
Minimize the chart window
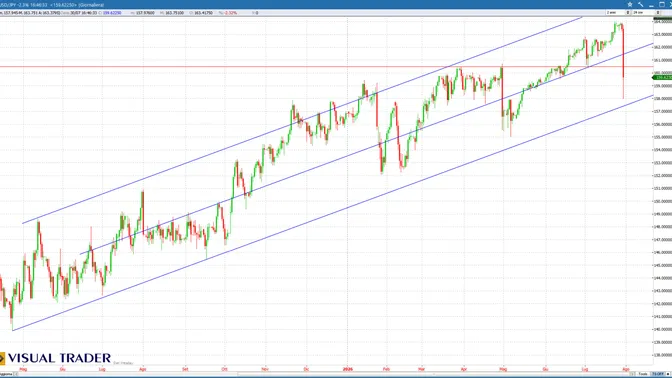(x=651, y=5)
